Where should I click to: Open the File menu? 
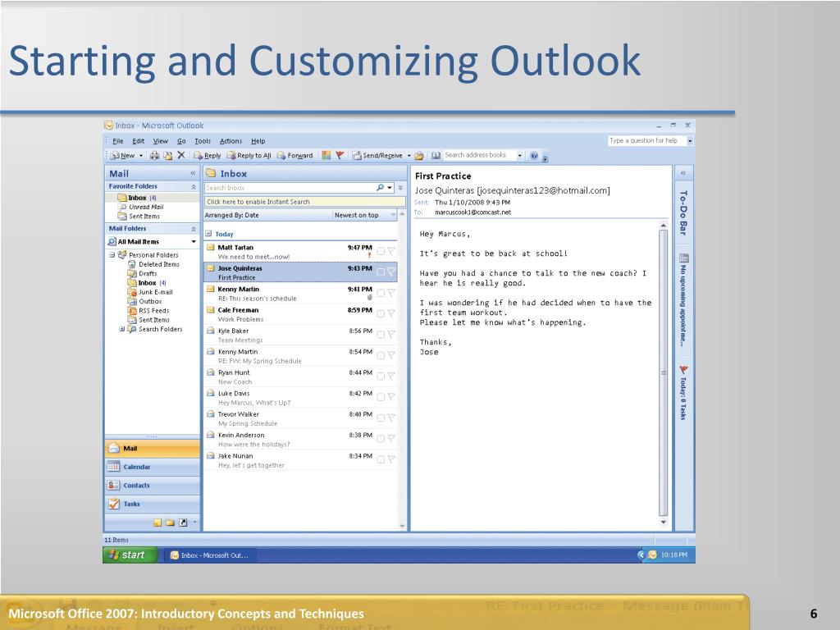tap(118, 141)
